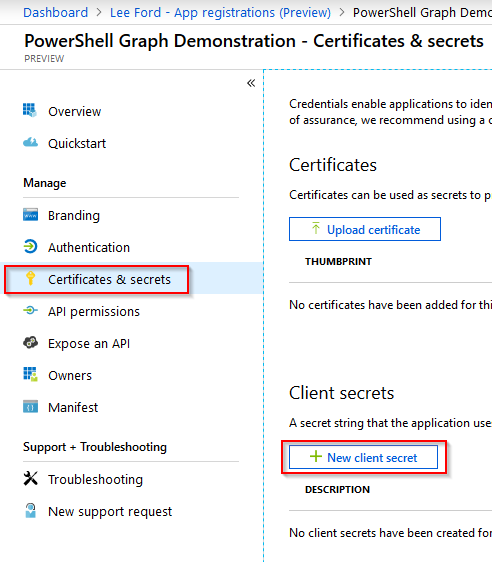Click the Expose an API cloud icon

tap(30, 343)
